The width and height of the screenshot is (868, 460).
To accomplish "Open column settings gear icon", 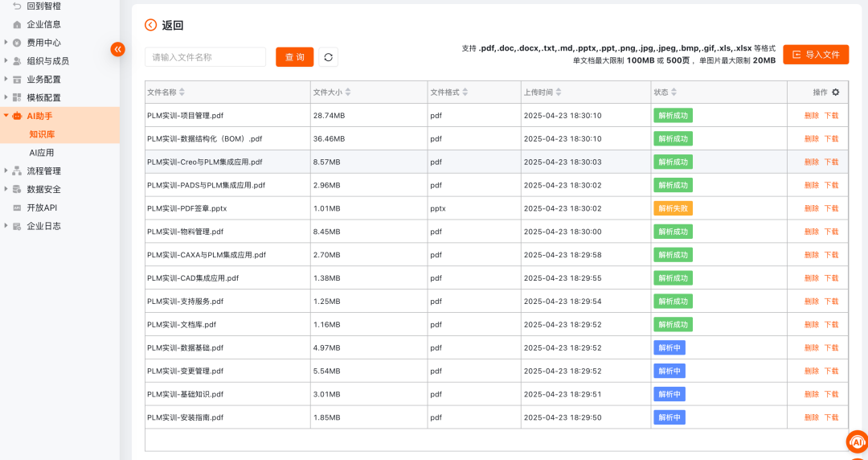I will point(836,92).
